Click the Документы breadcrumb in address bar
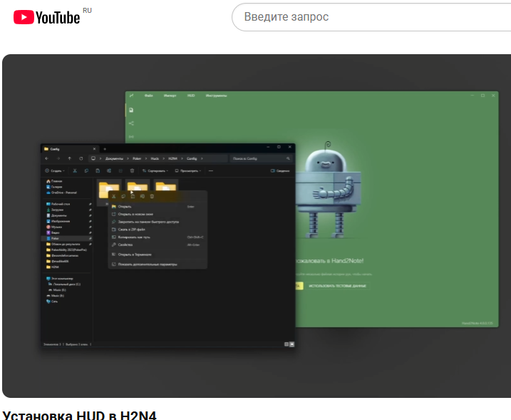The image size is (511, 420). click(114, 158)
